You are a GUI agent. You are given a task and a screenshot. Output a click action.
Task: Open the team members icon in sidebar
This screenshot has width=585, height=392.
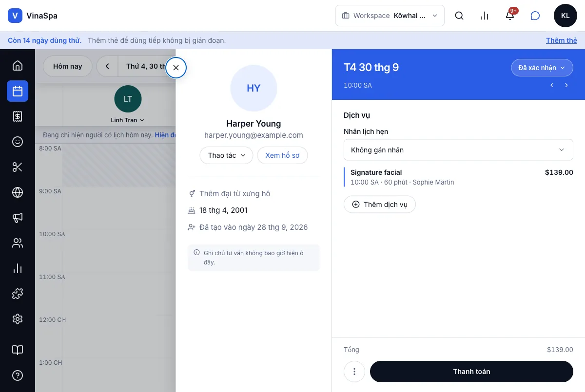coord(18,243)
